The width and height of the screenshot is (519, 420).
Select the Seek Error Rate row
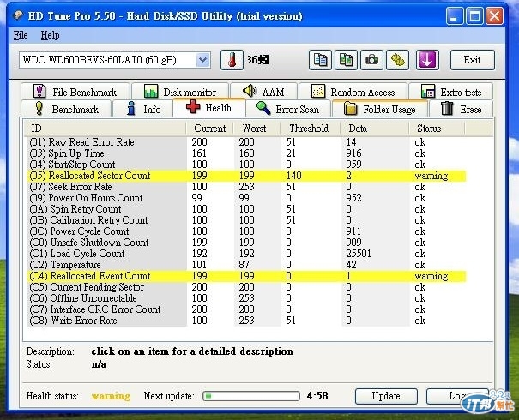(246, 187)
